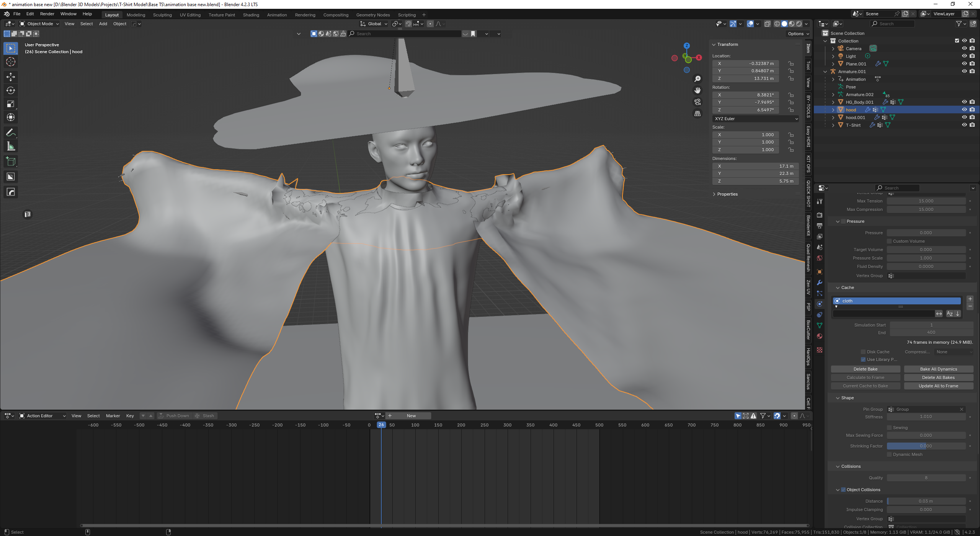Activate the Scale tool
Screen dimensions: 980x536
(11, 104)
